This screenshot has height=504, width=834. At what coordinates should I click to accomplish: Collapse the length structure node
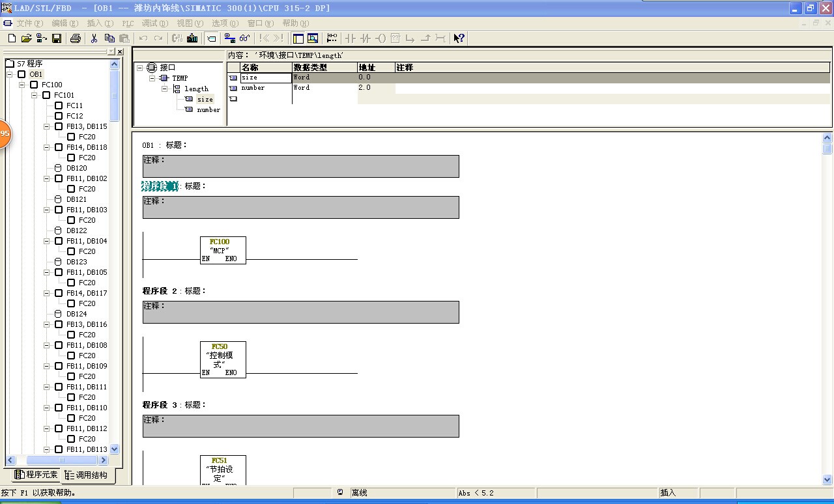click(165, 89)
